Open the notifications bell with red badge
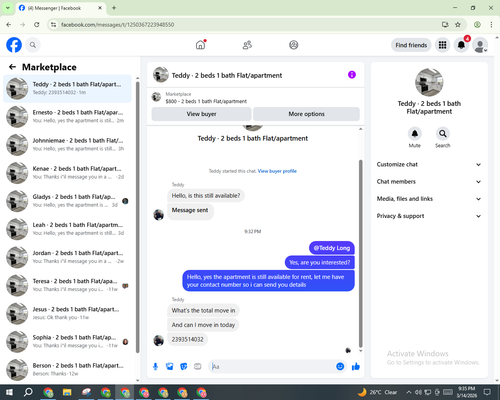500x400 pixels. [461, 45]
